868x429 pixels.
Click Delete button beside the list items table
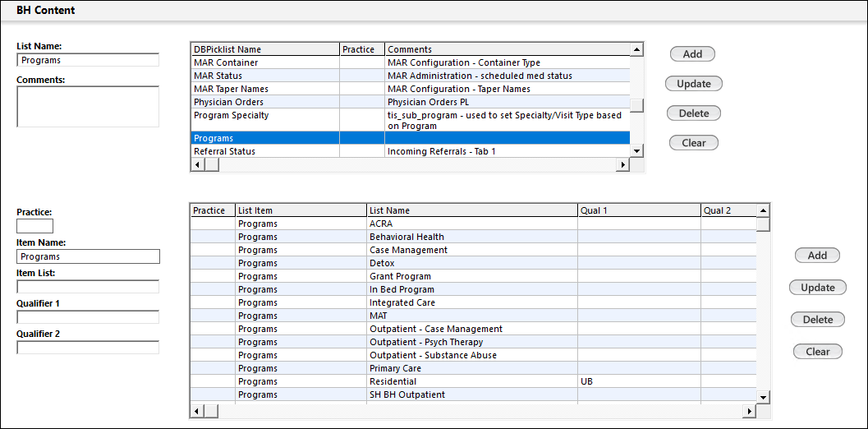[817, 320]
